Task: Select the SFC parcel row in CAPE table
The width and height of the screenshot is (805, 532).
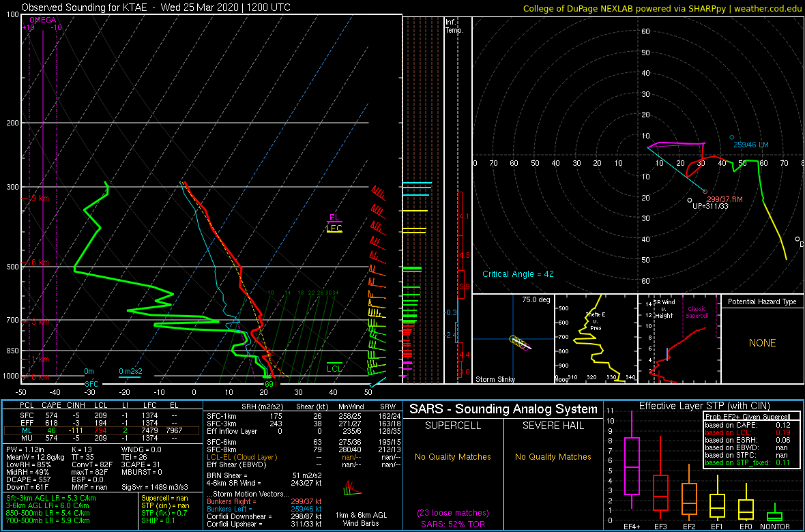Action: 101,415
